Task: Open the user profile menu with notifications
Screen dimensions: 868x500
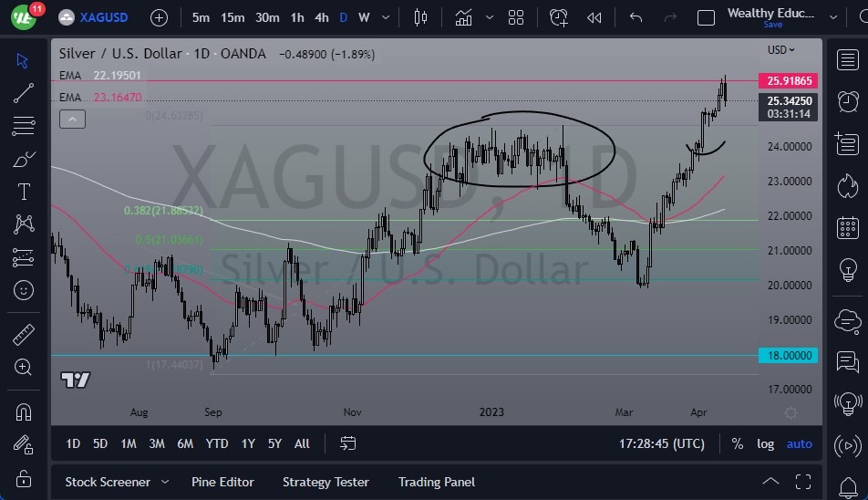Action: pos(25,16)
